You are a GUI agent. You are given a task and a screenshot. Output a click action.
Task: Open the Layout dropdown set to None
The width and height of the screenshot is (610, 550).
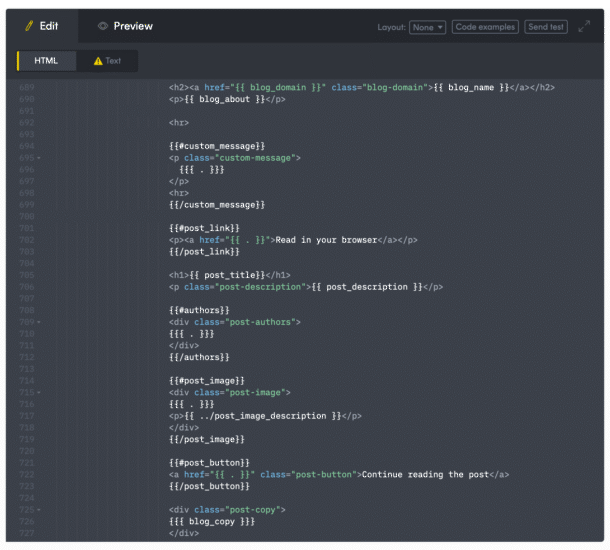(427, 27)
